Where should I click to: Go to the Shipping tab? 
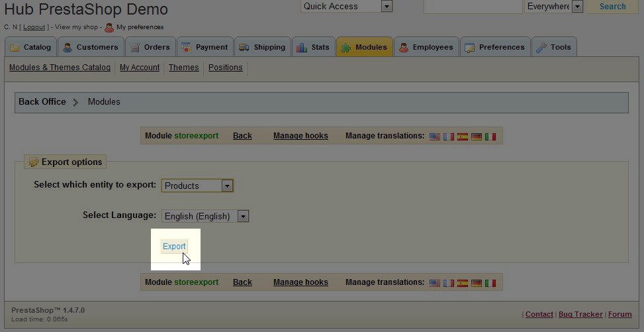pyautogui.click(x=262, y=47)
